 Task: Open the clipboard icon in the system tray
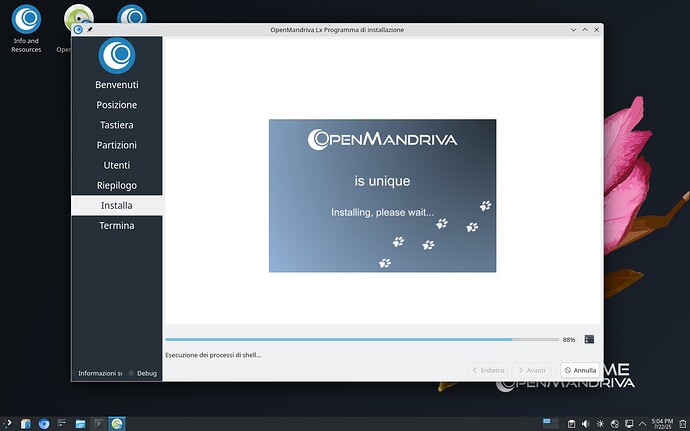click(571, 423)
